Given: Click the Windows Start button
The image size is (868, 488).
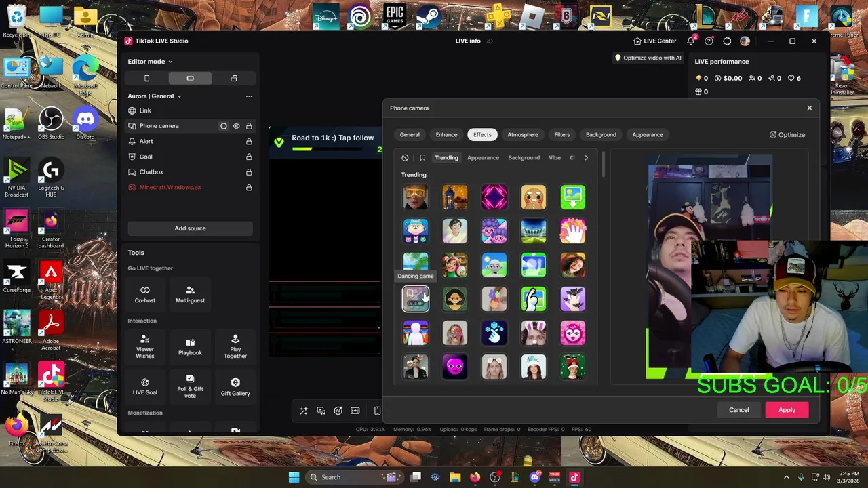Looking at the screenshot, I should [294, 477].
